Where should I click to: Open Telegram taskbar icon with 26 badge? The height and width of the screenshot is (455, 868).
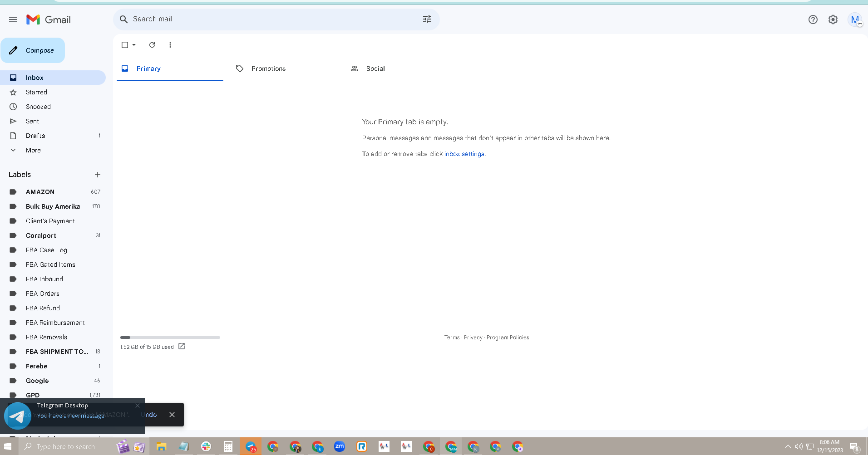coord(251,446)
